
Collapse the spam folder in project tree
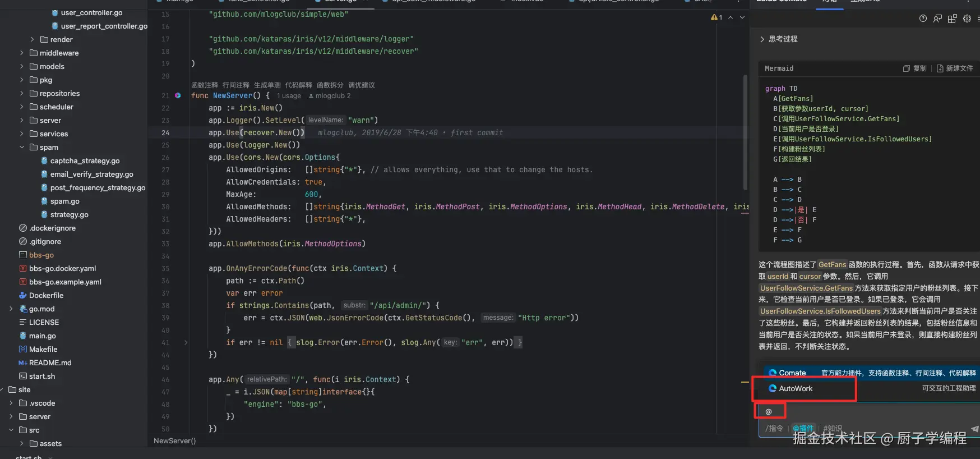22,148
